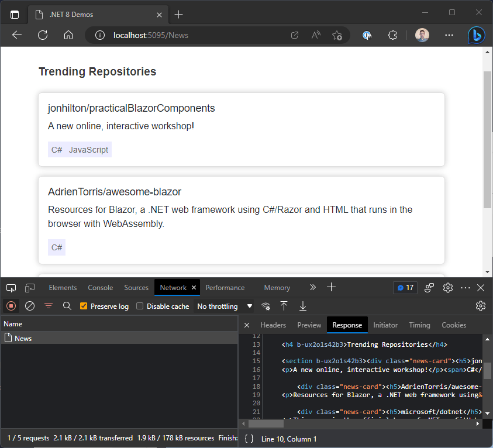Switch to the Memory tab

tap(277, 288)
